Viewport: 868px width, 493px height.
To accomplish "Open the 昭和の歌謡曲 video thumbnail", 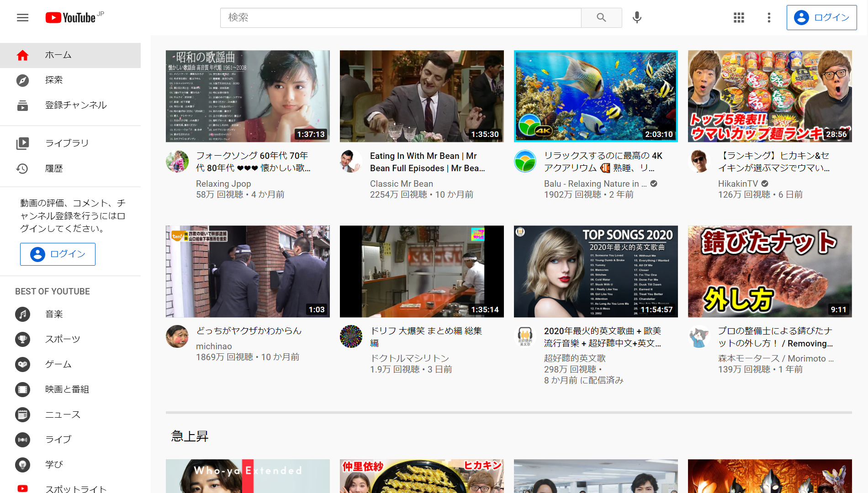I will coord(248,96).
